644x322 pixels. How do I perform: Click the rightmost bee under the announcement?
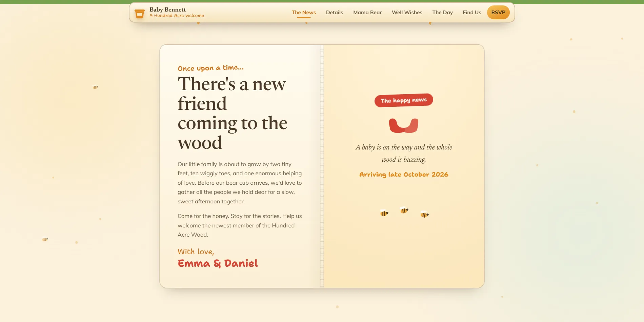coord(424,214)
